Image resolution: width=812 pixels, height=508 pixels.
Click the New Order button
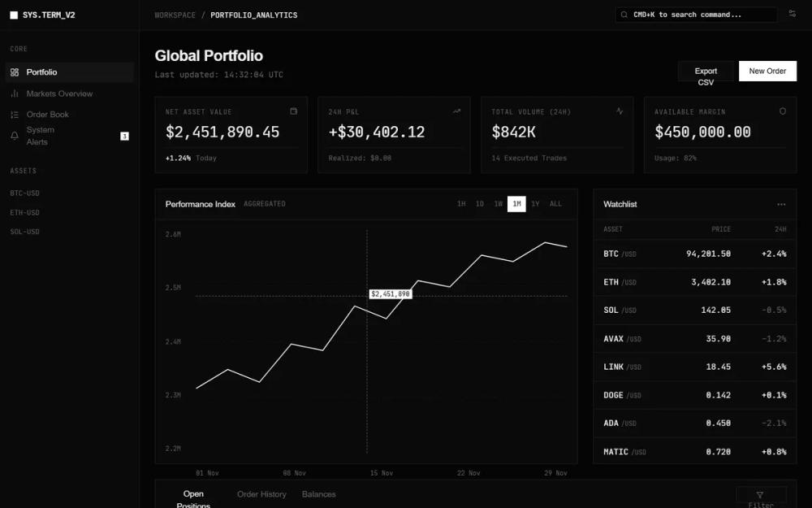[767, 71]
